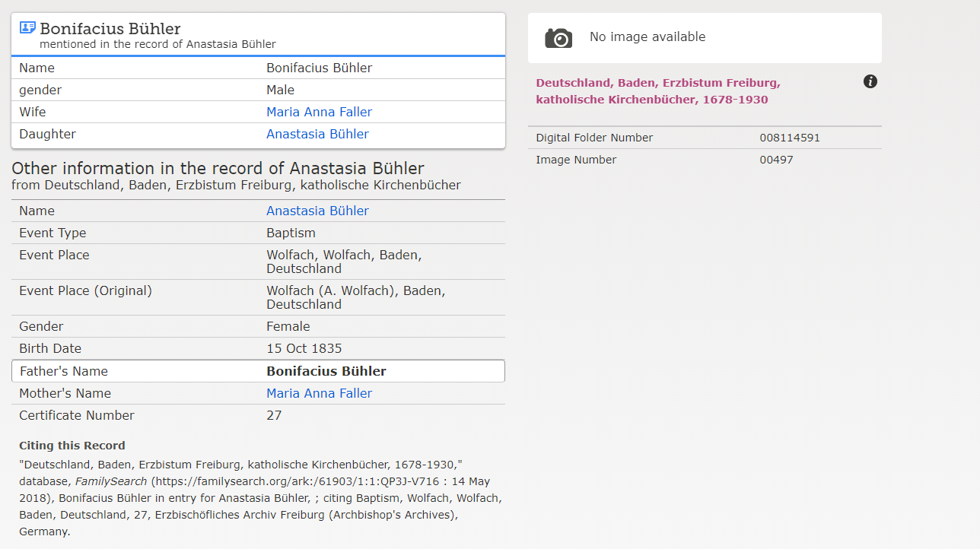The image size is (980, 549).
Task: Click the 'Image Number' label
Action: click(576, 160)
